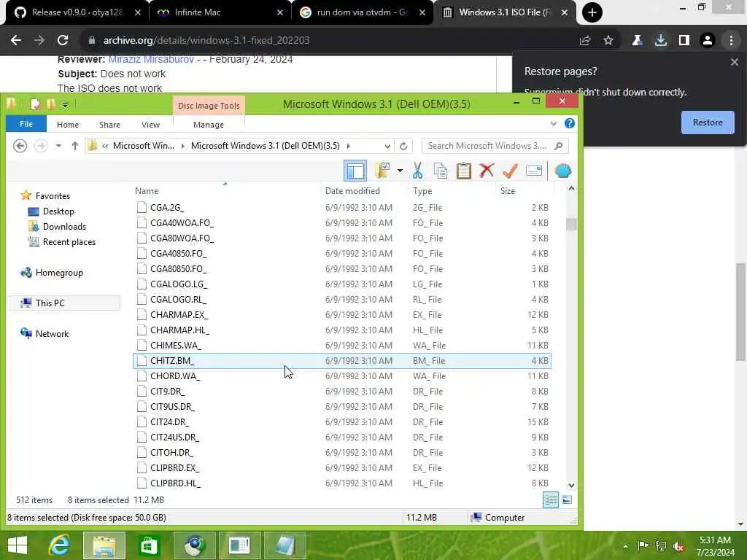Cut selection with scissors icon
Viewport: 747px width, 560px height.
coord(418,171)
